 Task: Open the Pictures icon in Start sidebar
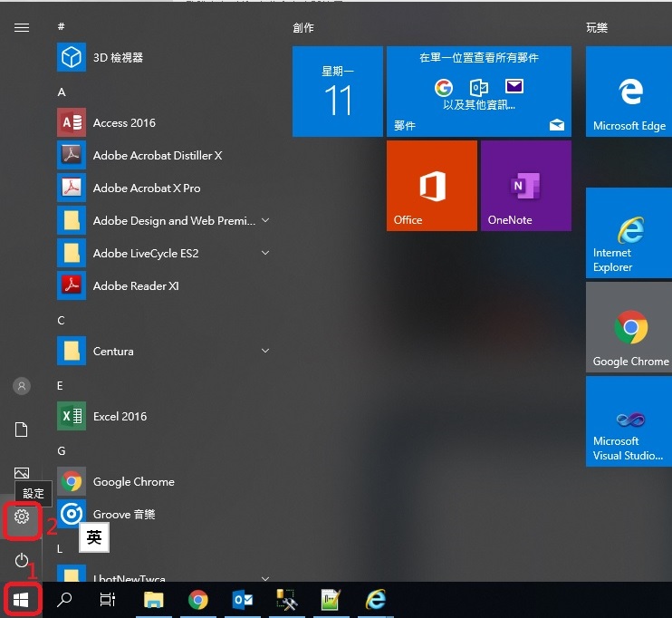click(22, 472)
